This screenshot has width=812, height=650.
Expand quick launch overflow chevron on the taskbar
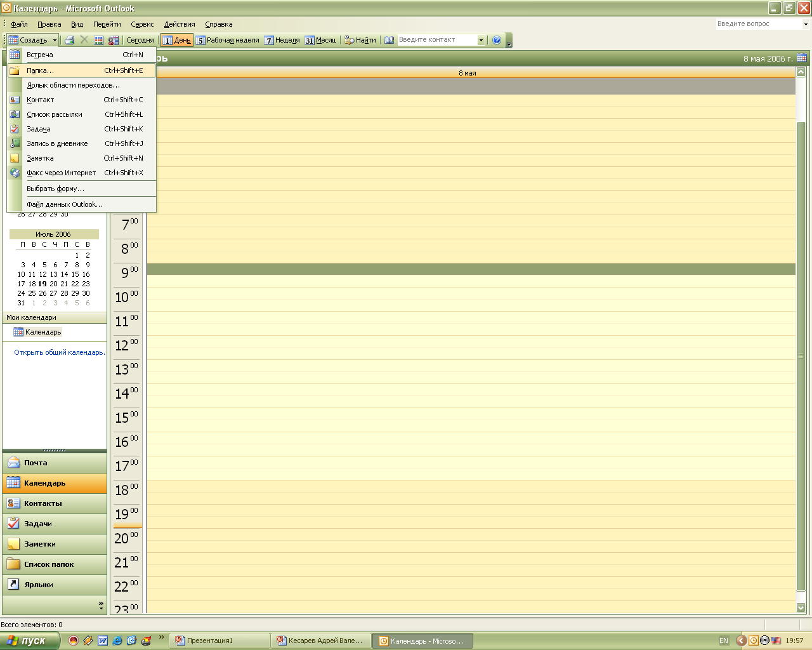161,637
